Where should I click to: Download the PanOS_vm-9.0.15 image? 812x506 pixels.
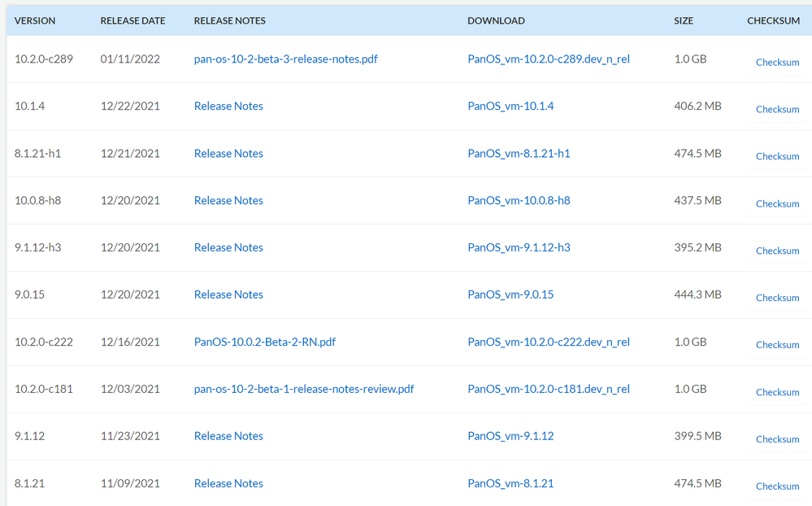coord(510,295)
